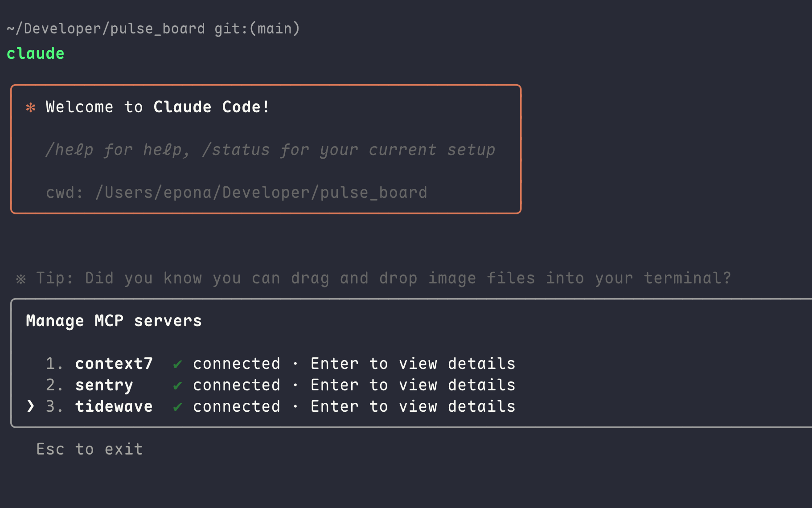This screenshot has width=812, height=508.
Task: Click the git:(main) branch indicator
Action: 257,29
